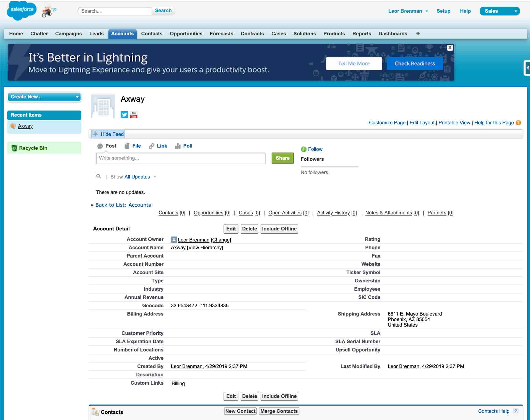Click the Search button
Image resolution: width=530 pixels, height=420 pixels.
163,11
